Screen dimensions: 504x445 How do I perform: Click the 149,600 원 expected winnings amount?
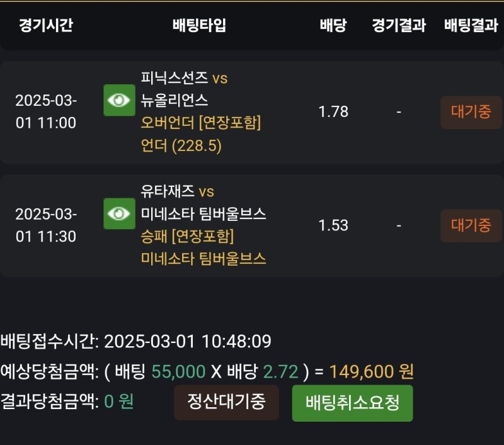pos(371,372)
